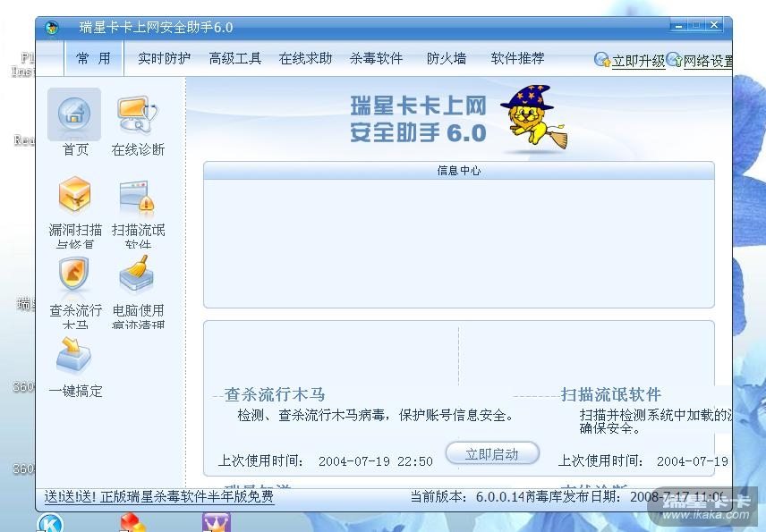Open 查杀流行木马 trojan shield icon
766x532 pixels.
point(74,274)
